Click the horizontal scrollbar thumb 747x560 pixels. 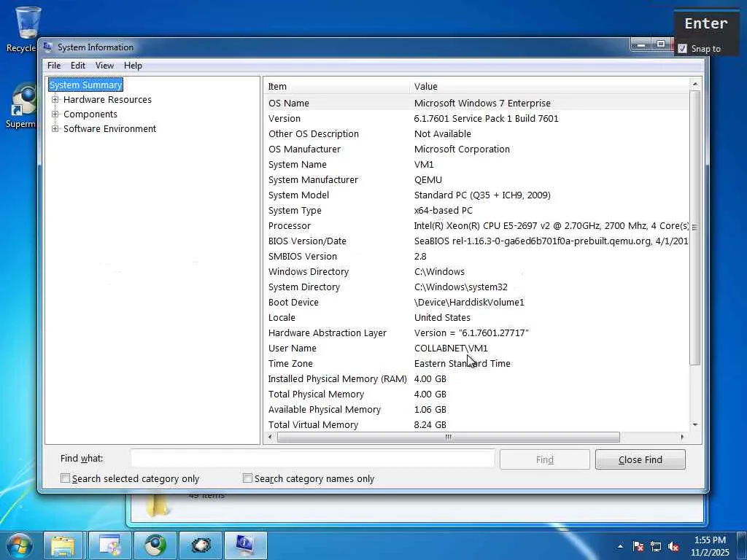[449, 437]
